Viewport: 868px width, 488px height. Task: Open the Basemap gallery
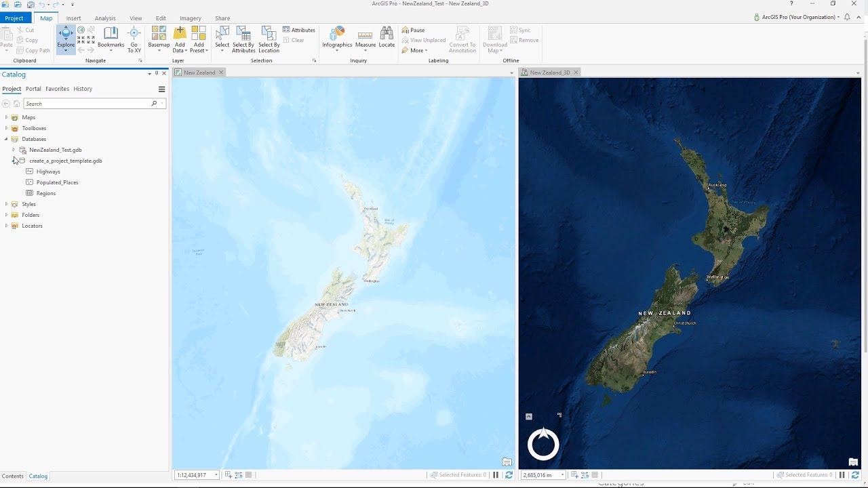[159, 39]
